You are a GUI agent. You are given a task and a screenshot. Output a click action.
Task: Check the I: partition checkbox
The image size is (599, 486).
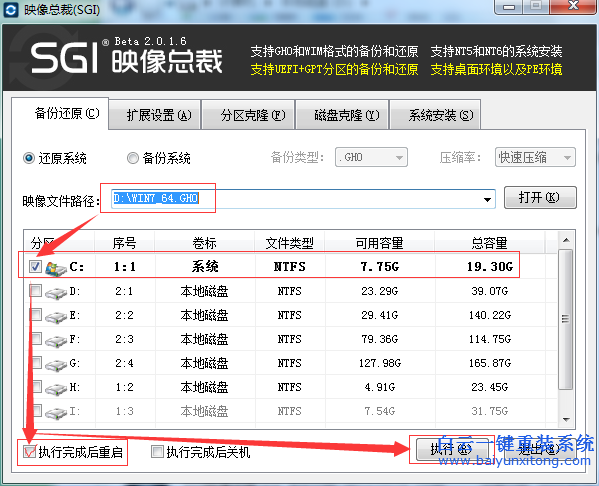(36, 411)
